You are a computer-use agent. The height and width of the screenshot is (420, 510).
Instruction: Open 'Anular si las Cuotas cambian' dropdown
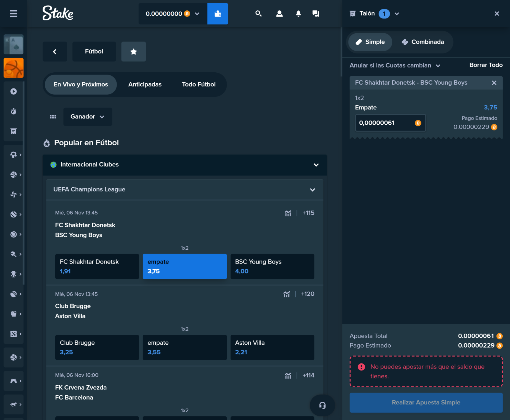(x=395, y=65)
